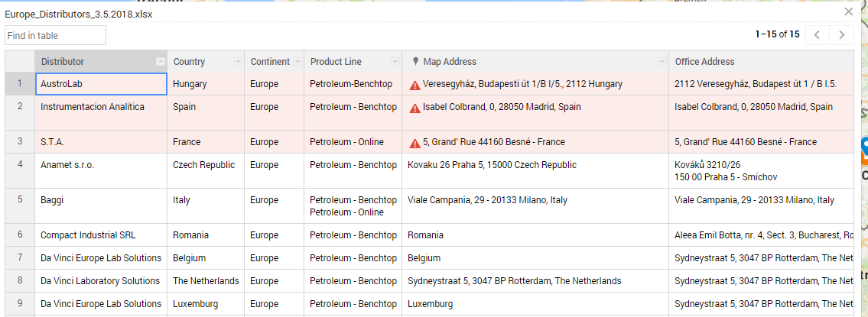Click the warning icon in the Instrumentacion Analitica row
This screenshot has width=868, height=317.
click(x=414, y=108)
